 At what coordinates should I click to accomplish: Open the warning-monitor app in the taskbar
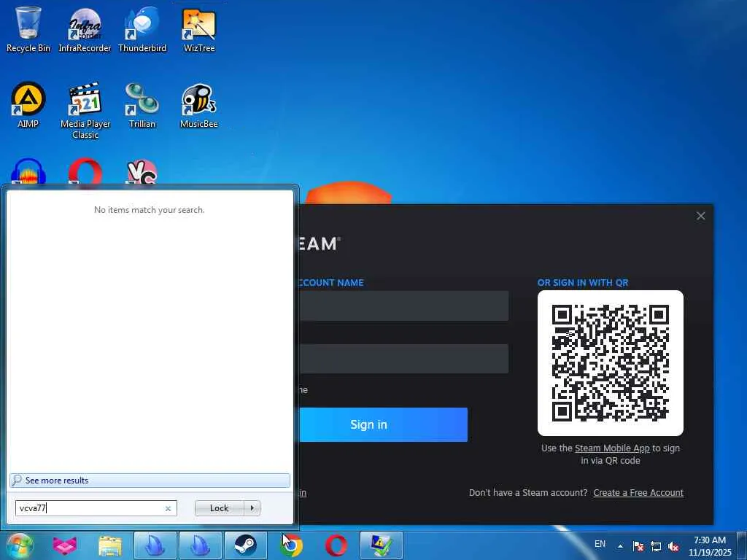coord(381,545)
